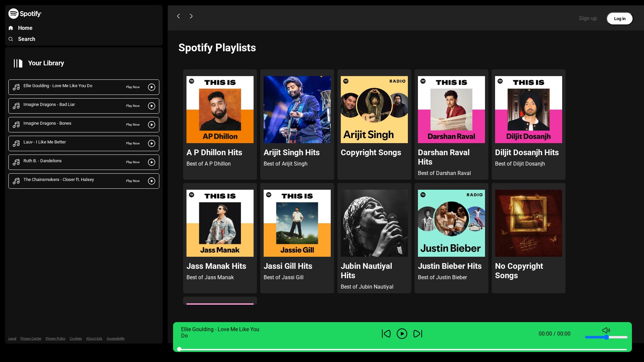Open the Cookies footer link
This screenshot has height=362, width=644.
[x=76, y=339]
